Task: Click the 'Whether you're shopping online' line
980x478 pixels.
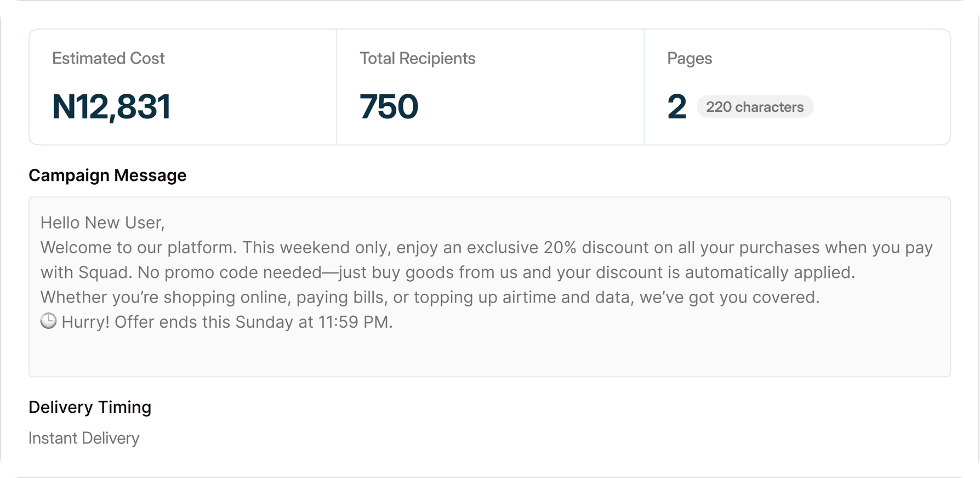Action: (x=430, y=297)
